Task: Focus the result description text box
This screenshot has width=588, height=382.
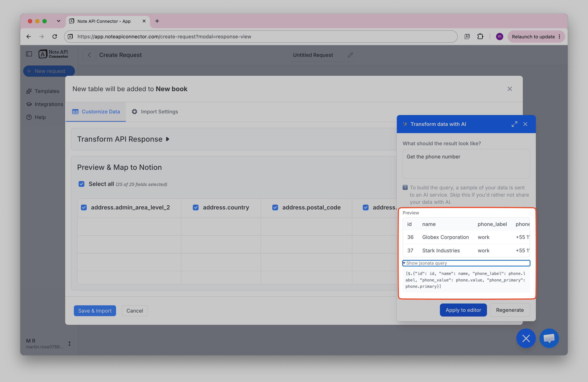Action: [466, 164]
